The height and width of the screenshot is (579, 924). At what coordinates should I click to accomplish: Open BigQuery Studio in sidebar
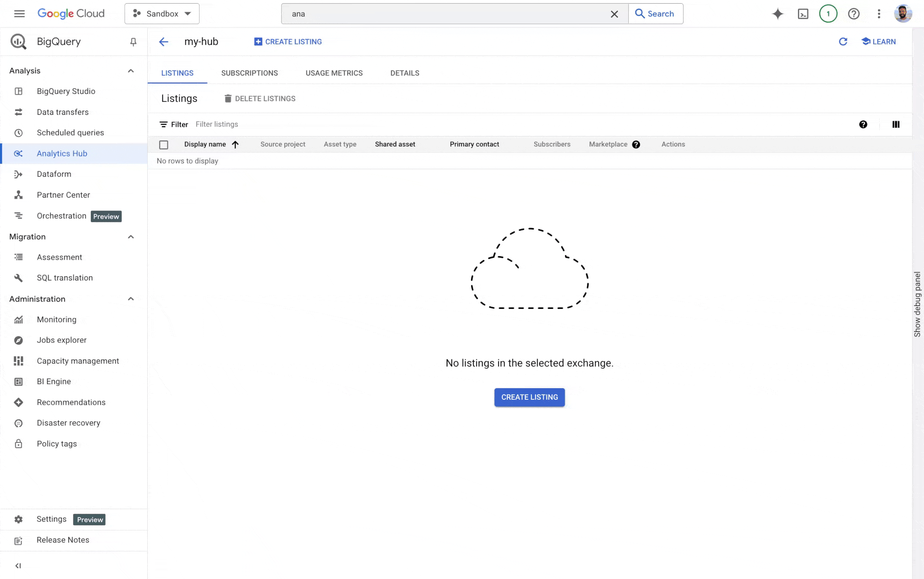coord(74,91)
